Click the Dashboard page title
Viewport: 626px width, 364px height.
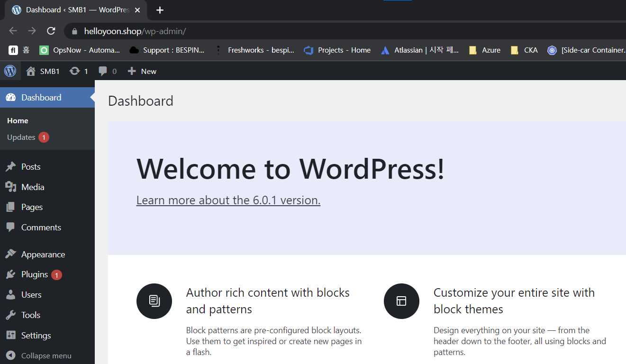[141, 101]
